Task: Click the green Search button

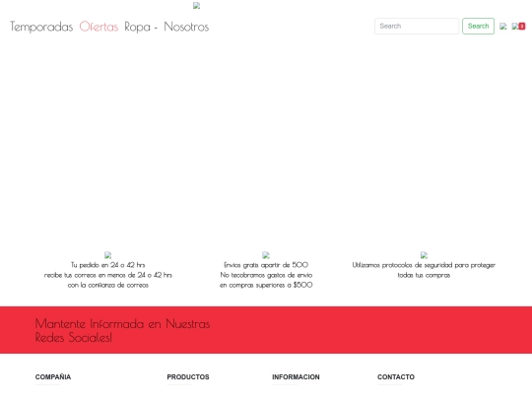Action: (478, 27)
